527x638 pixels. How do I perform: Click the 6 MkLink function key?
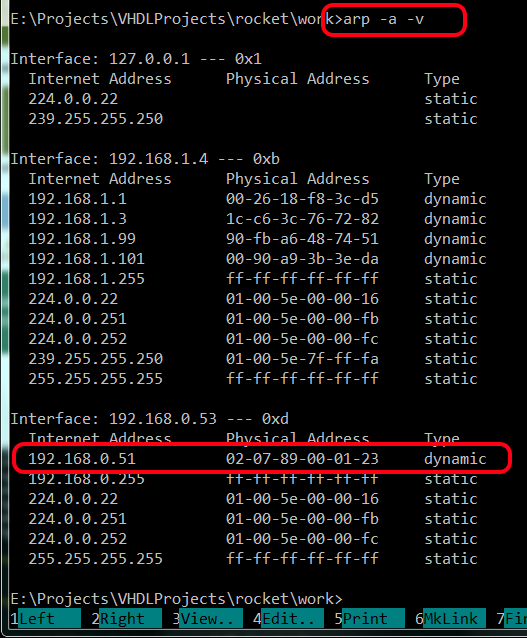[450, 619]
